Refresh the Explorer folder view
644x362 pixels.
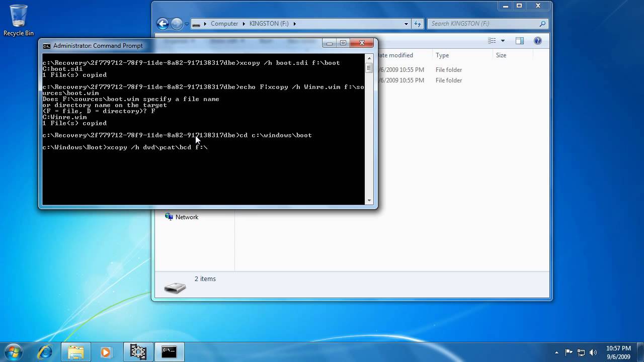[x=418, y=24]
